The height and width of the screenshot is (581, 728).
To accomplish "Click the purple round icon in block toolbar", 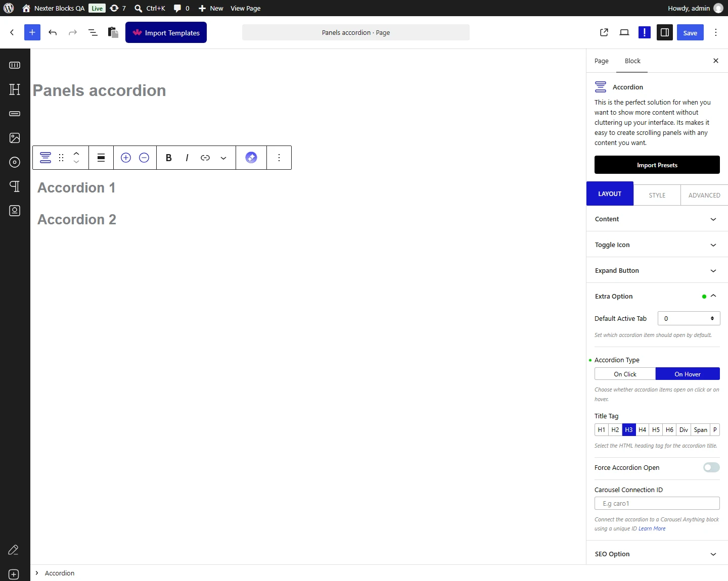I will (x=251, y=158).
